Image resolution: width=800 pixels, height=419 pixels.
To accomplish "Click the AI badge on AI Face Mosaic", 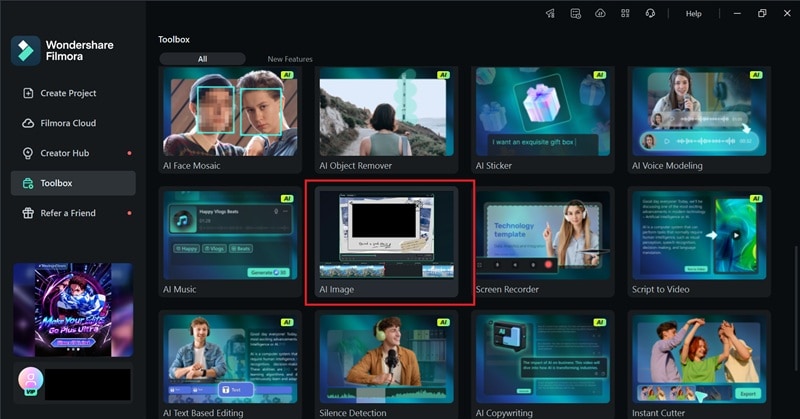I will coord(287,75).
